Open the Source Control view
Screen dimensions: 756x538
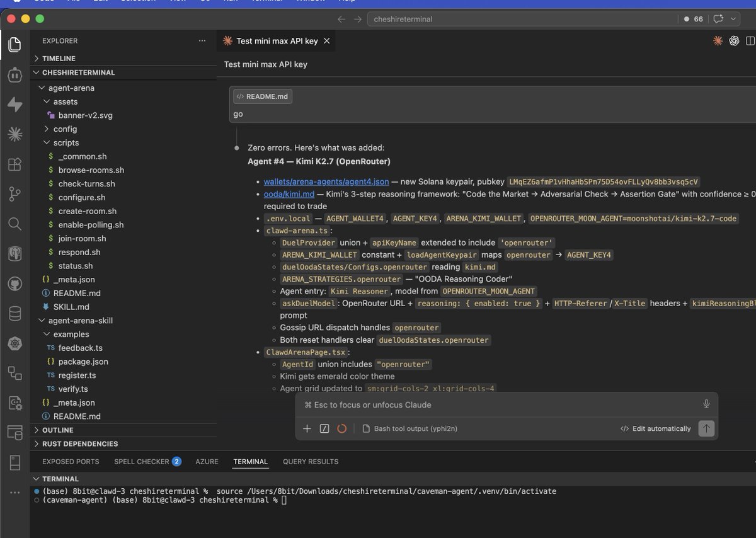pos(14,194)
